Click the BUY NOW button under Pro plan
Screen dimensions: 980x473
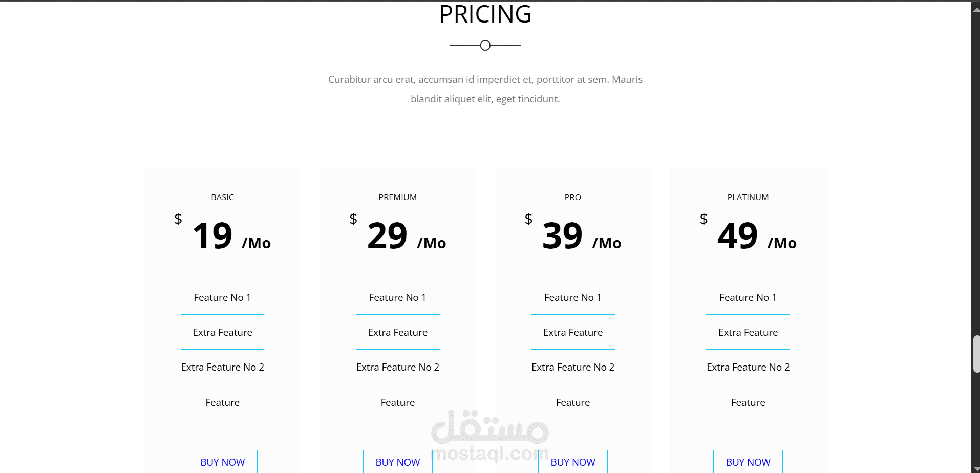tap(572, 461)
